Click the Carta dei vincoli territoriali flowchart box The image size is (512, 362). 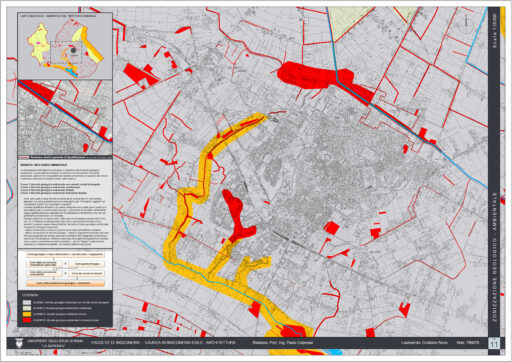(87, 273)
